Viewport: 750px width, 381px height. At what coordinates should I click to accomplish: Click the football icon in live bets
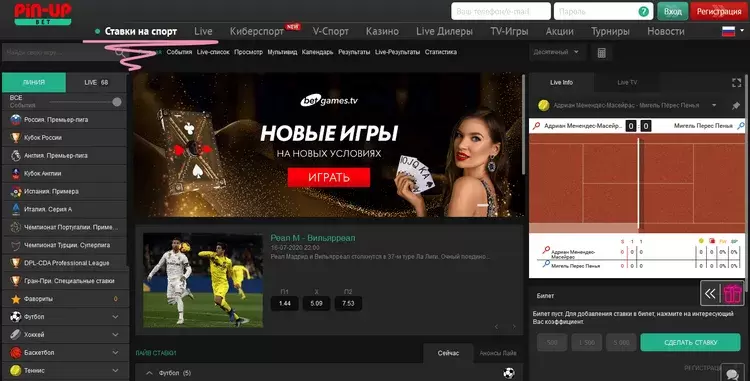click(509, 373)
